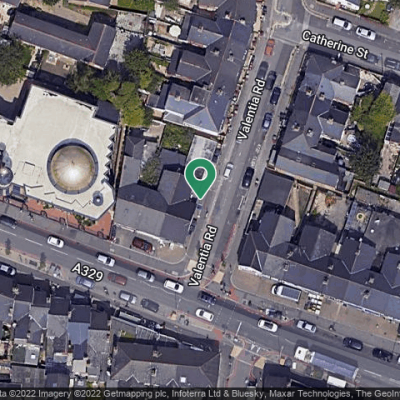
Task: Click the white van parked off the main road
Action: point(287,292)
